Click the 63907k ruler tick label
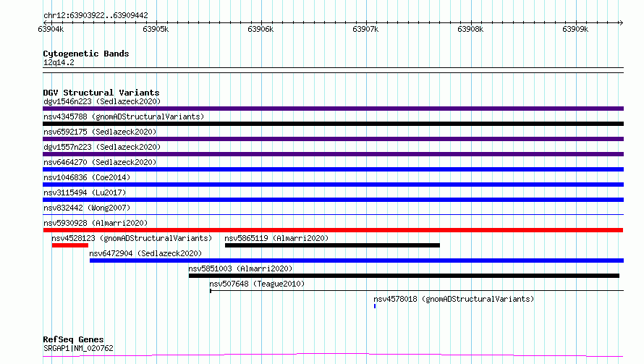Viewport: 644px width, 364px height. pyautogui.click(x=365, y=29)
